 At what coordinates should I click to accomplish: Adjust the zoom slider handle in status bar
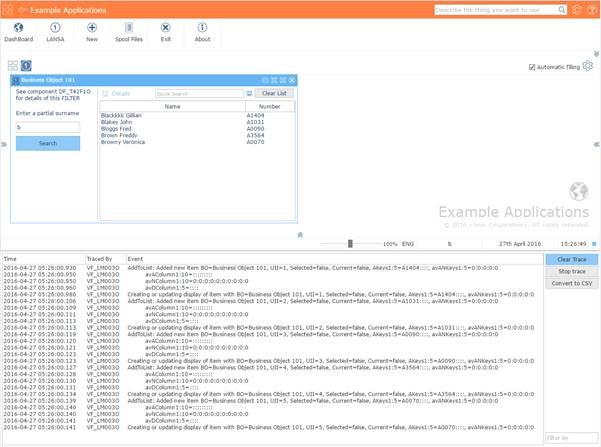[x=350, y=244]
